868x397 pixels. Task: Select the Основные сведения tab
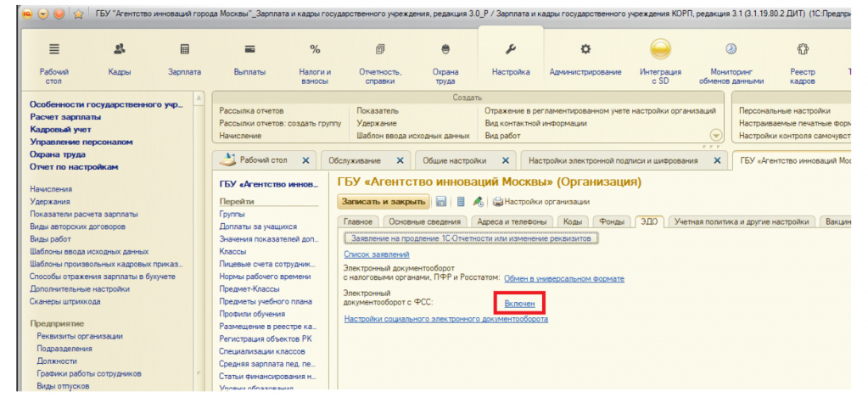click(x=423, y=221)
